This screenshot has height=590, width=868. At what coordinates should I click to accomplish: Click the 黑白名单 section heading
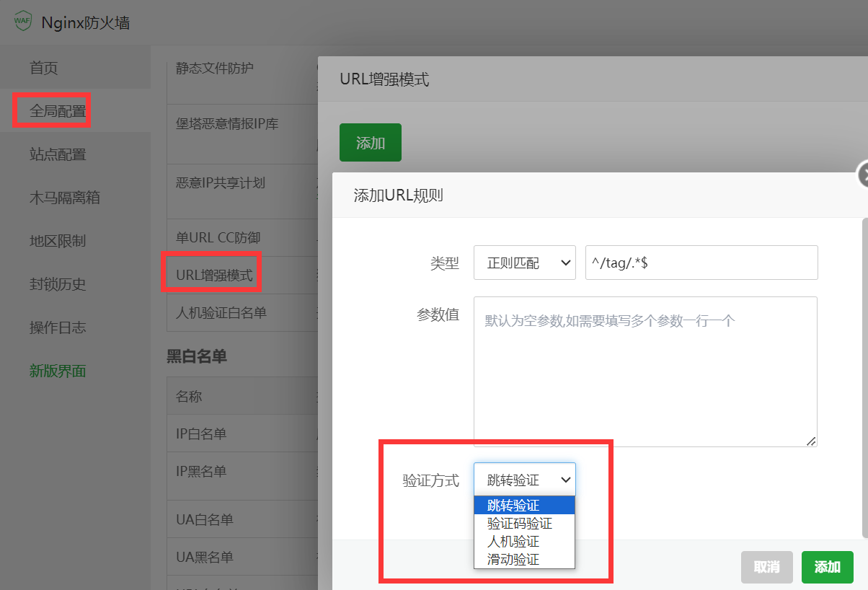(x=197, y=356)
